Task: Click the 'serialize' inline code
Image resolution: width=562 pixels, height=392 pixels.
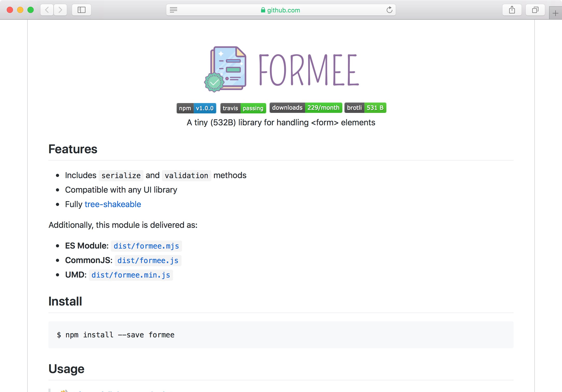Action: pyautogui.click(x=121, y=176)
